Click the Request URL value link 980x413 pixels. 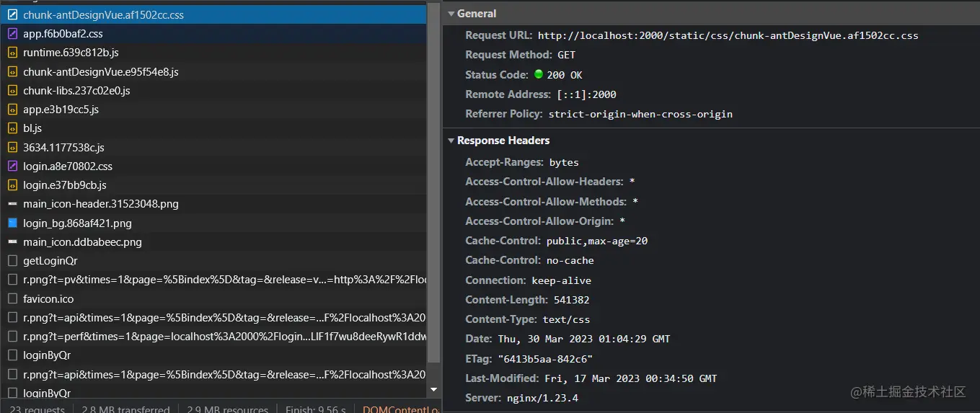728,35
